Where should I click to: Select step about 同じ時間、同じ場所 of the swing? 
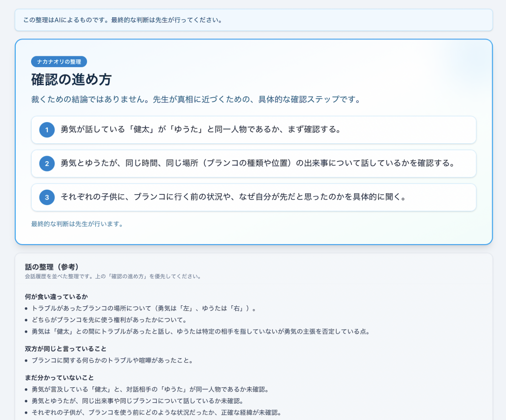pos(253,164)
